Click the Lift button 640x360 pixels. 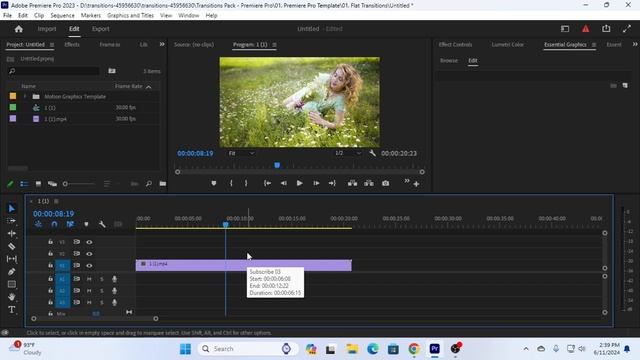pyautogui.click(x=352, y=184)
